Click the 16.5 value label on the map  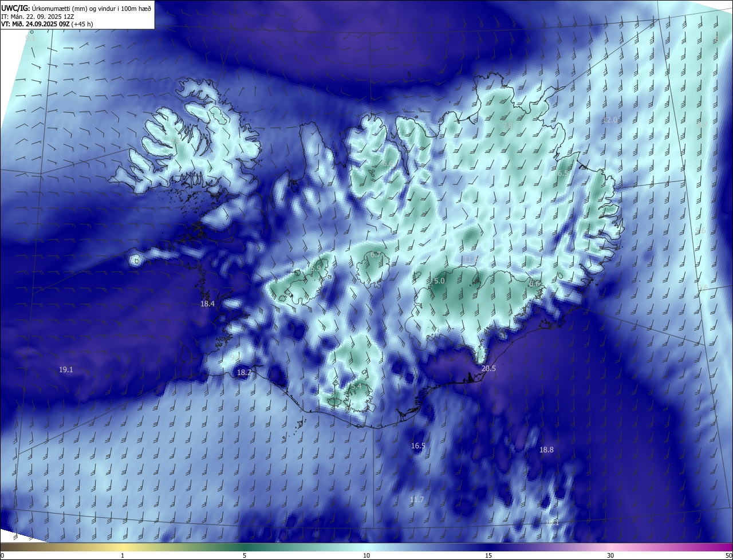418,446
